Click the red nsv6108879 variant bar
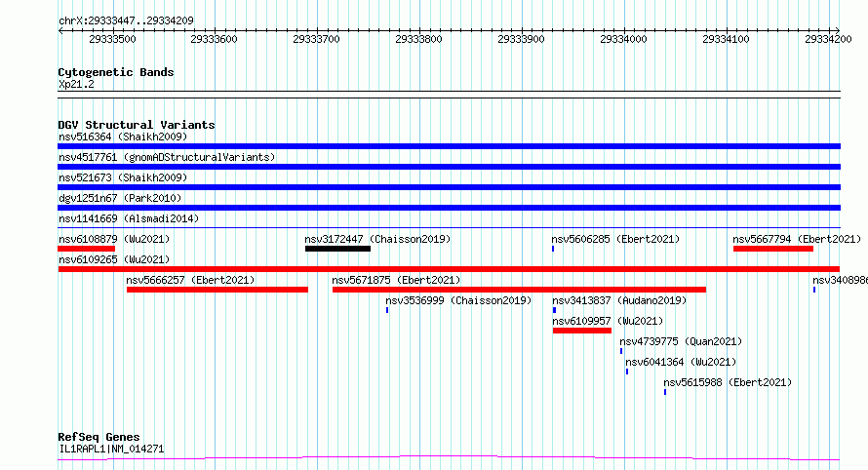 point(87,249)
